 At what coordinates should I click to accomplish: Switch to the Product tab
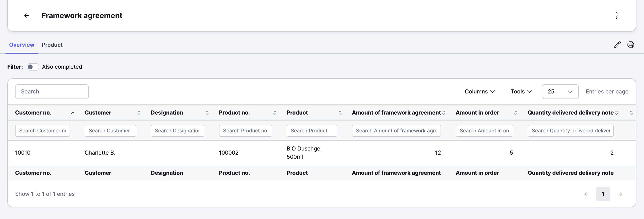point(52,45)
